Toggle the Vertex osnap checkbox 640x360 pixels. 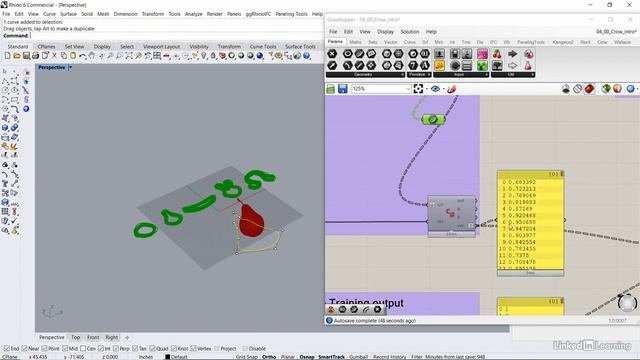click(x=193, y=349)
